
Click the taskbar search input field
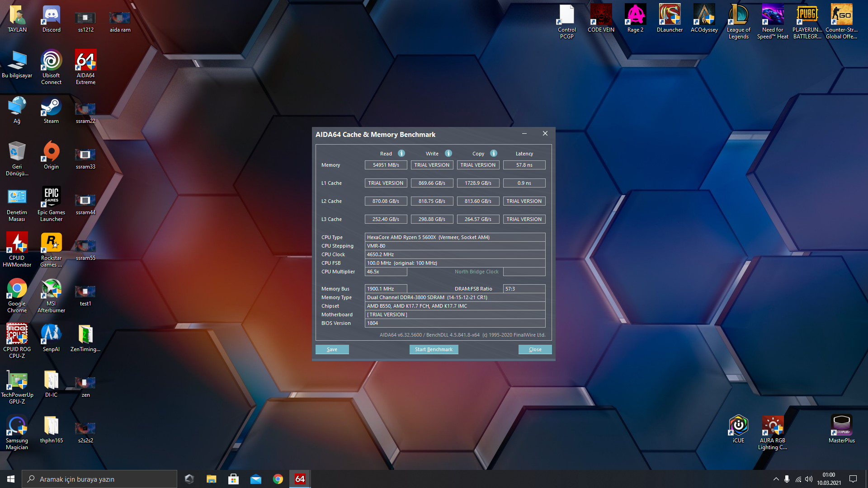pos(99,479)
